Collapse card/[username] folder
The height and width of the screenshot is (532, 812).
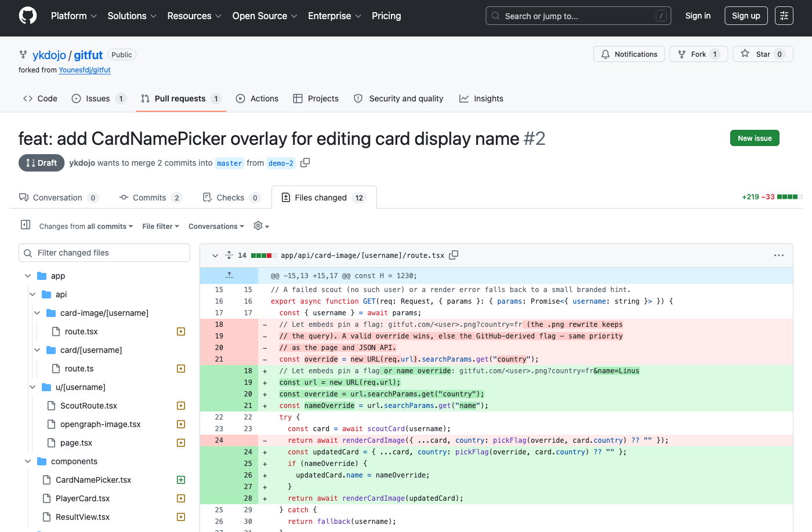(x=37, y=350)
